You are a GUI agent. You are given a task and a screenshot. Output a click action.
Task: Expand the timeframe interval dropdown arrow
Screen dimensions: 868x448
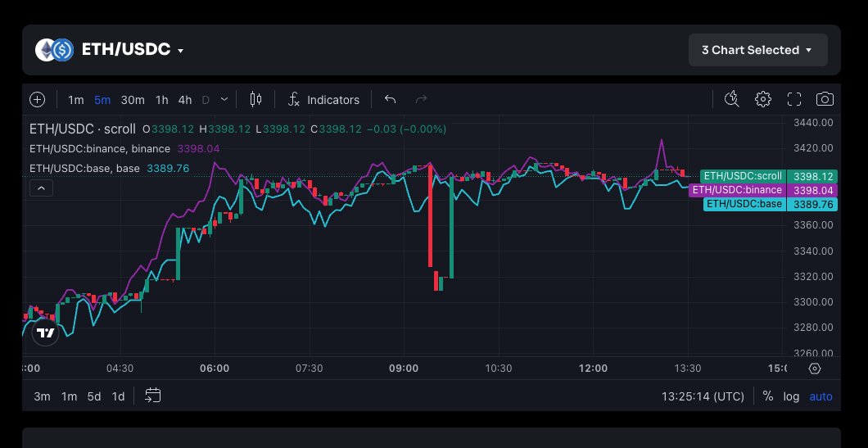click(x=224, y=100)
